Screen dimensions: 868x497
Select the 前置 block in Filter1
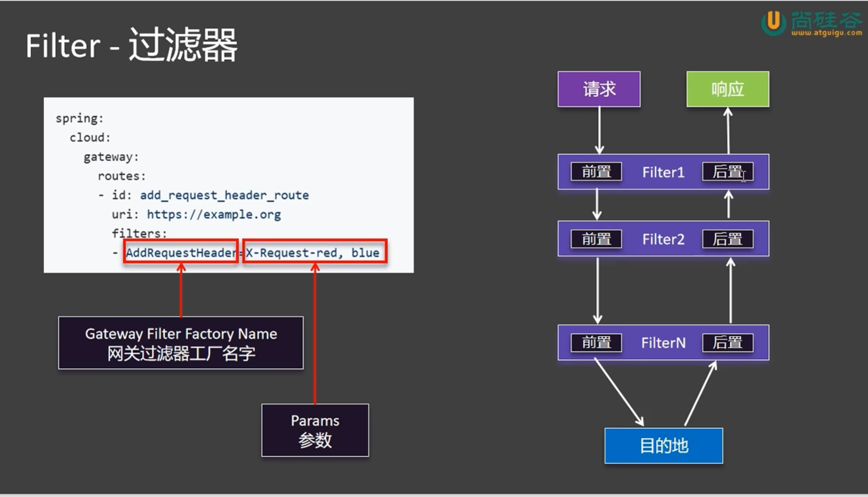coord(596,172)
